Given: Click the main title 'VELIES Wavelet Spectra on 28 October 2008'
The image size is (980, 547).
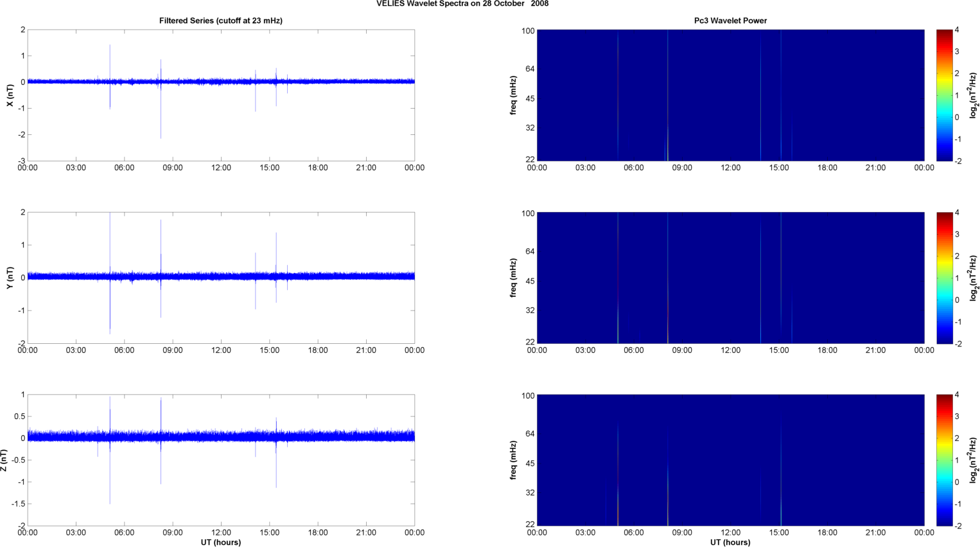Looking at the screenshot, I should (x=462, y=4).
